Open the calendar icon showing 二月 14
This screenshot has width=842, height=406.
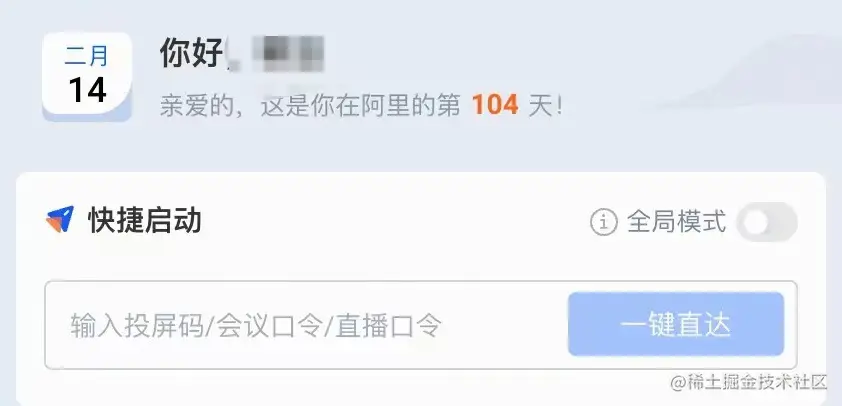tap(87, 76)
